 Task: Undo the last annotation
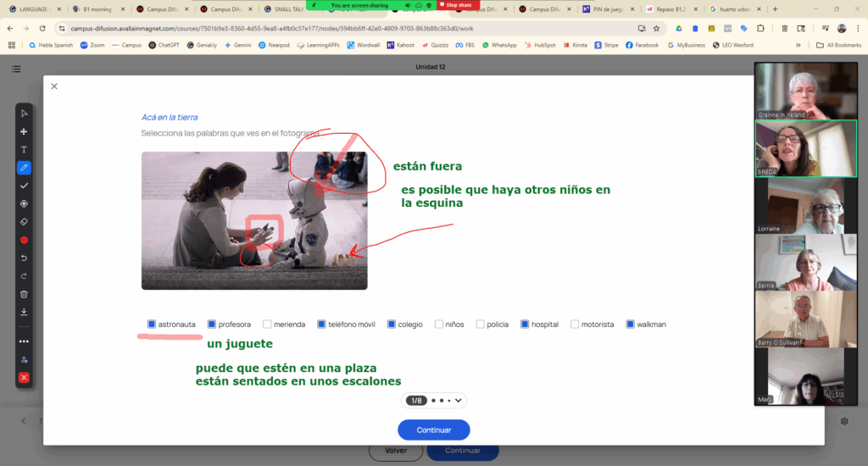[x=24, y=258]
